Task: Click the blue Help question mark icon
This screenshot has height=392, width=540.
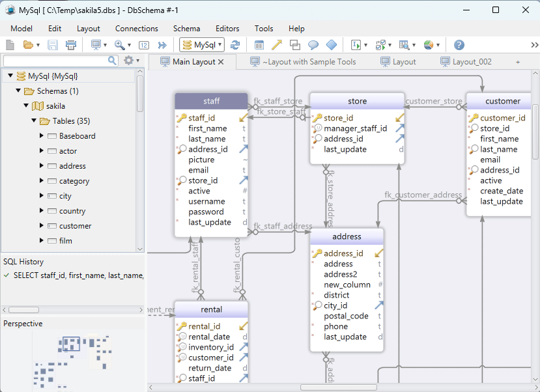Action: [459, 45]
